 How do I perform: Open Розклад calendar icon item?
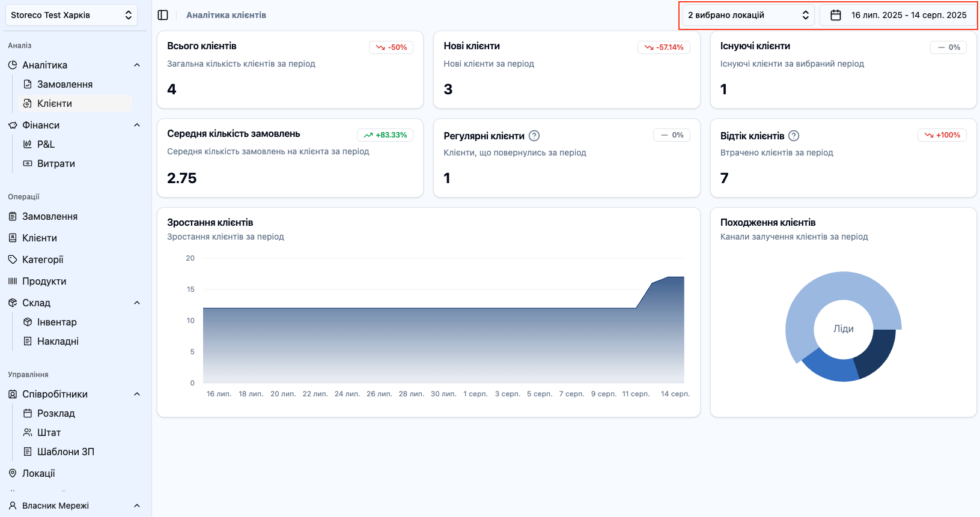pos(56,413)
